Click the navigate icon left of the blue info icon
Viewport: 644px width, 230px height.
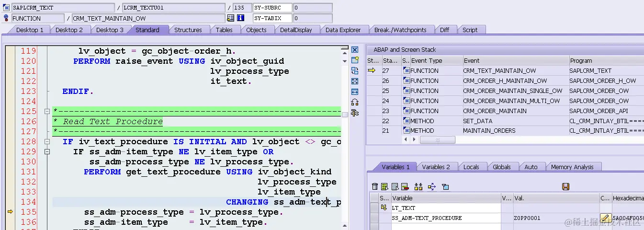[x=231, y=18]
